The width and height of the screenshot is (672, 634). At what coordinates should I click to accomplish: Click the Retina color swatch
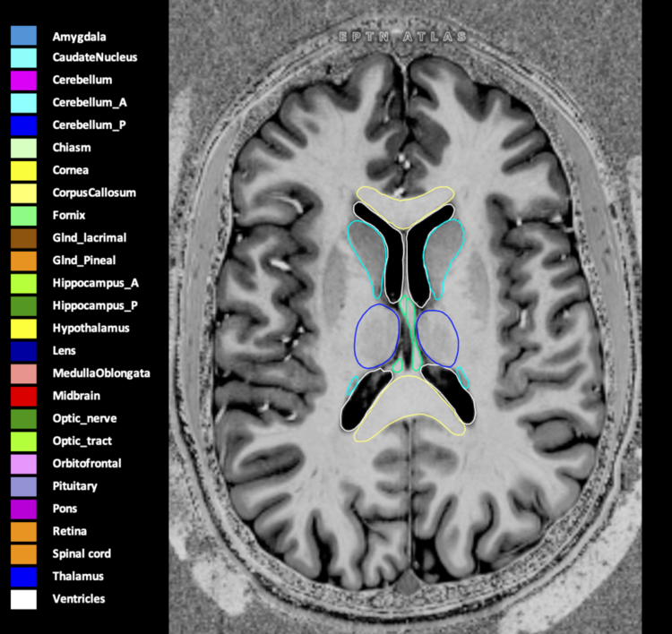click(23, 532)
